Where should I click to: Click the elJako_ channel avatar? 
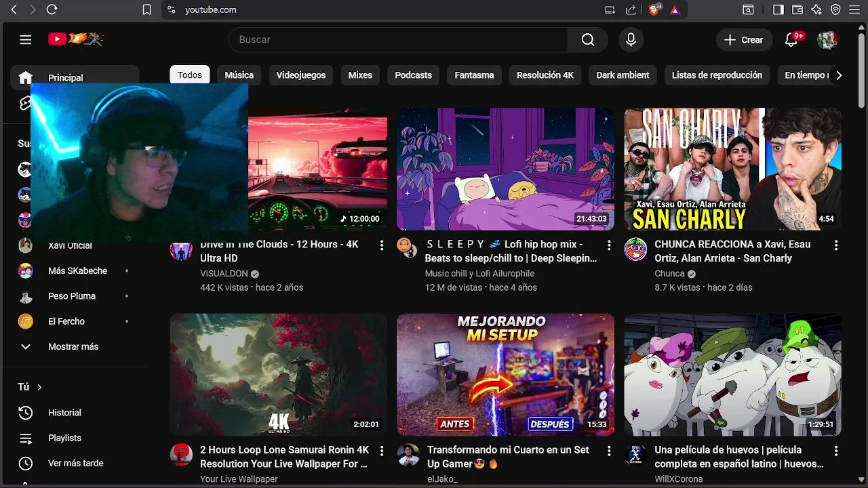click(x=408, y=455)
